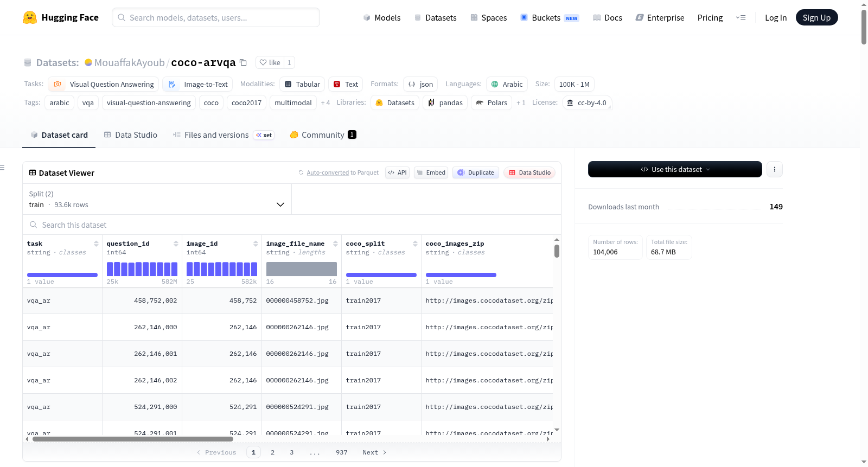868x467 pixels.
Task: Click the search models, datasets, users field
Action: (216, 17)
